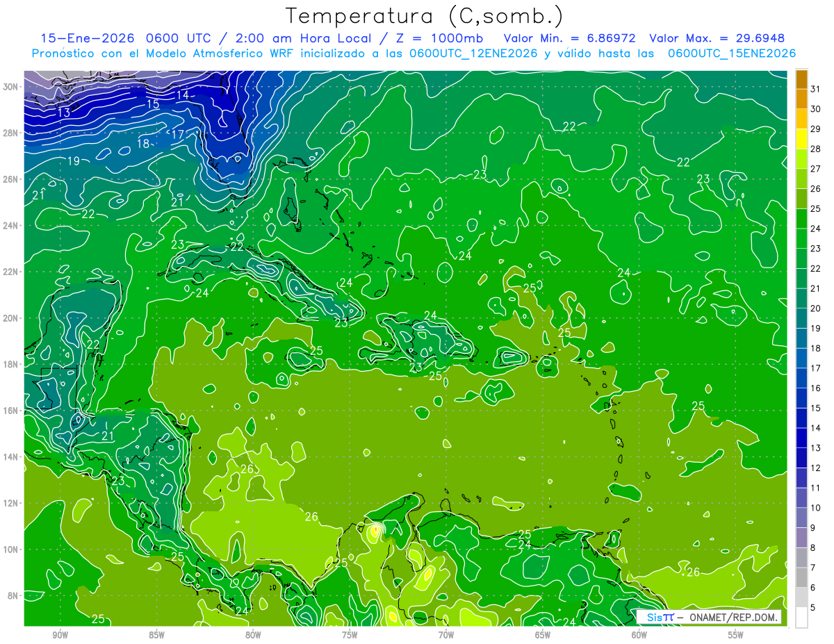Click the '0600UTC_15ENE2026' valid-until time
This screenshot has height=644, width=834.
(732, 53)
